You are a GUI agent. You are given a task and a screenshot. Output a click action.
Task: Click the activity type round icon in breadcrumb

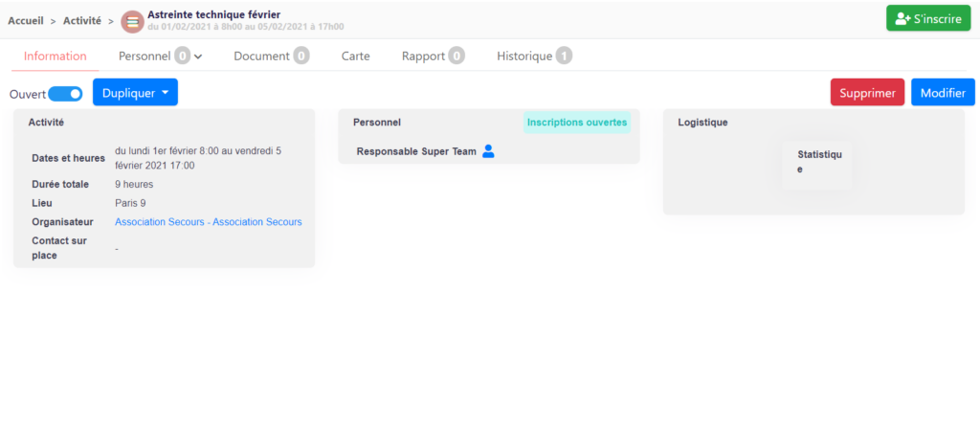point(132,21)
